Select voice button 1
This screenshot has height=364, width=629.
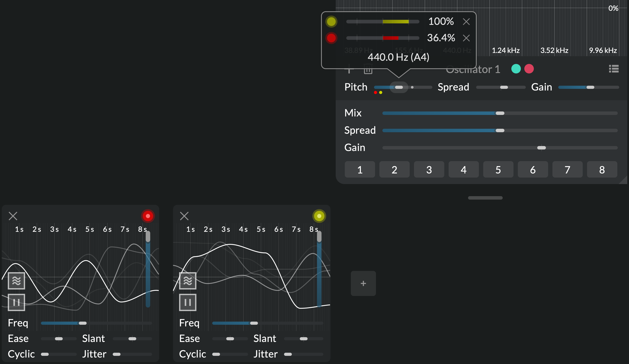pyautogui.click(x=360, y=170)
